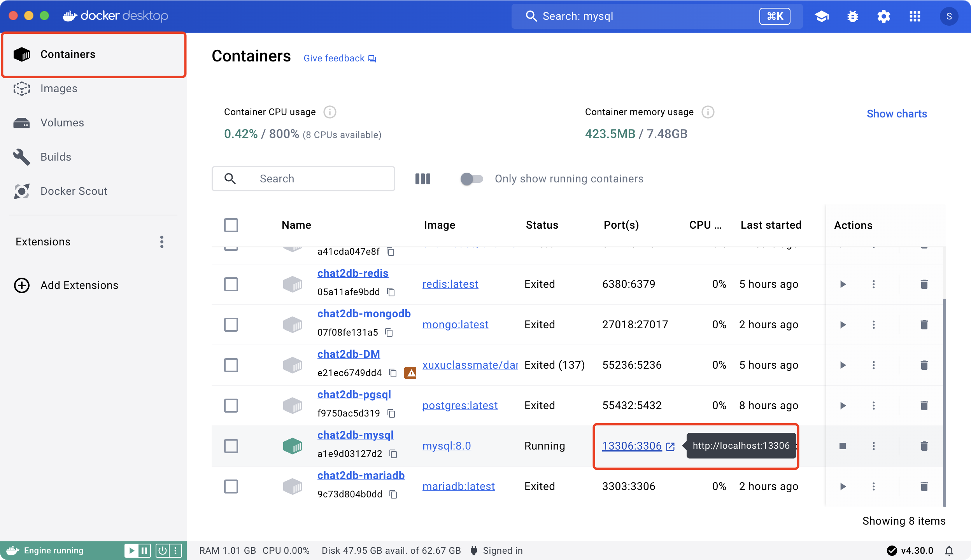The width and height of the screenshot is (971, 560).
Task: Delete the chat2db-DM container
Action: pos(924,365)
